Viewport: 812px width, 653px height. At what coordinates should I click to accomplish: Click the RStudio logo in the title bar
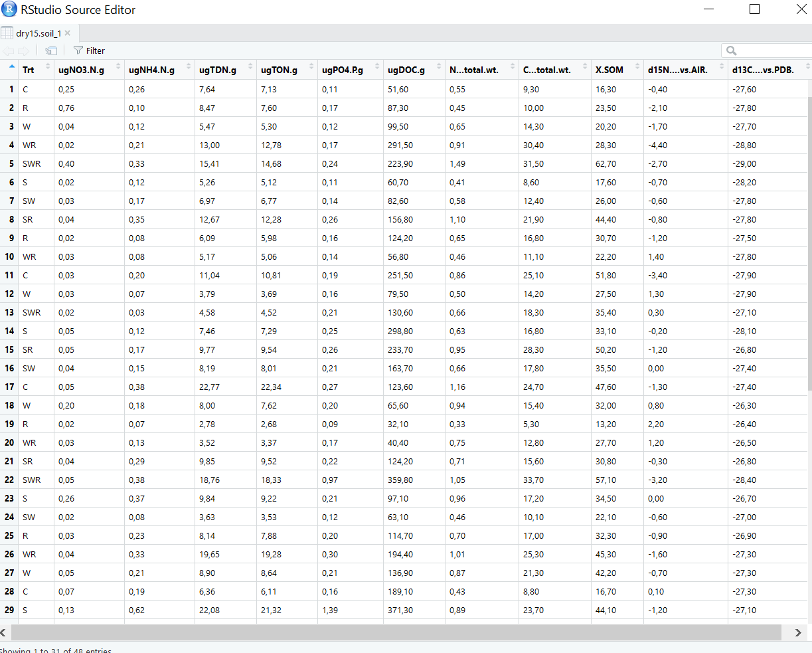(x=9, y=9)
